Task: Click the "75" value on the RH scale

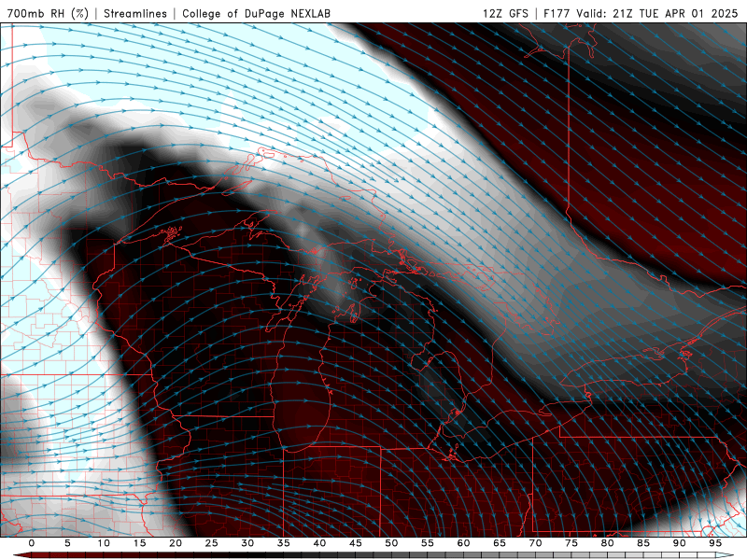Action: pyautogui.click(x=571, y=543)
